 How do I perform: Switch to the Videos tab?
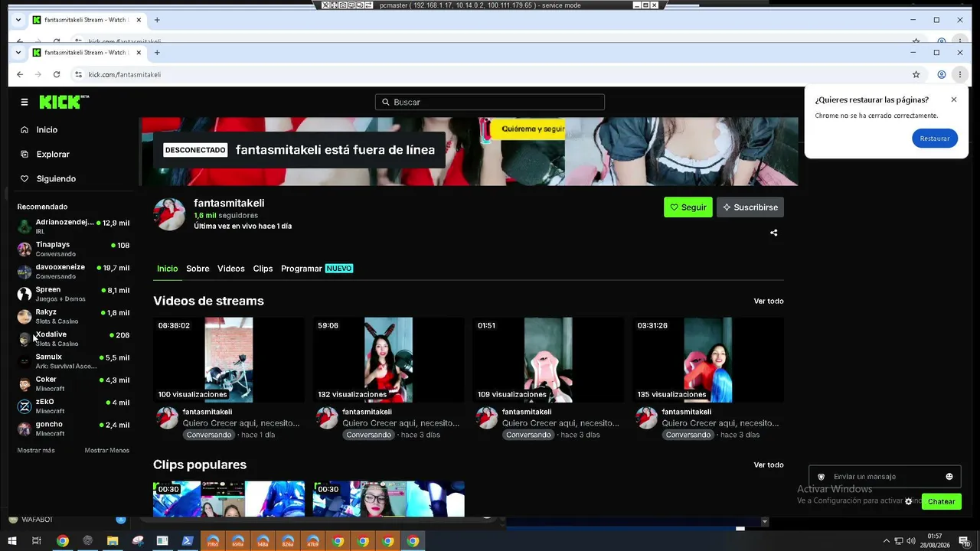tap(231, 269)
